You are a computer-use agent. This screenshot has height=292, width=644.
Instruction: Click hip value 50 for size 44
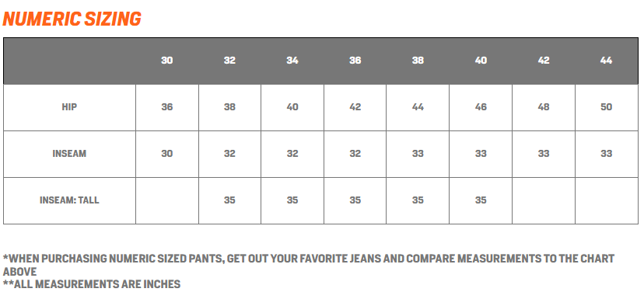click(606, 107)
